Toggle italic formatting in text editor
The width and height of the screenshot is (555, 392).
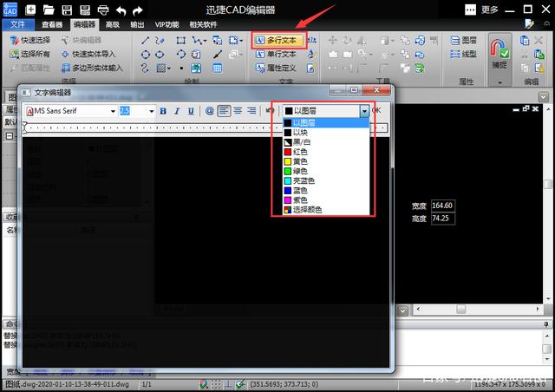click(177, 111)
